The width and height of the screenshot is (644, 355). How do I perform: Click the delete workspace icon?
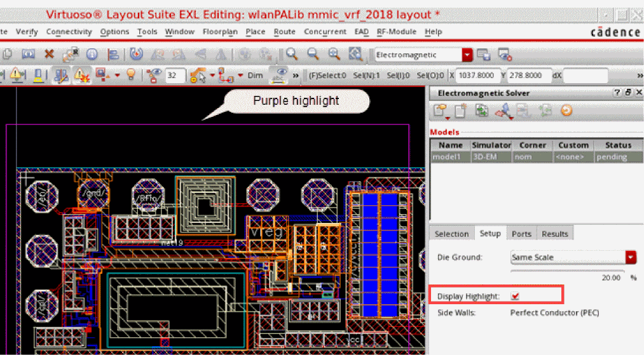tap(504, 55)
